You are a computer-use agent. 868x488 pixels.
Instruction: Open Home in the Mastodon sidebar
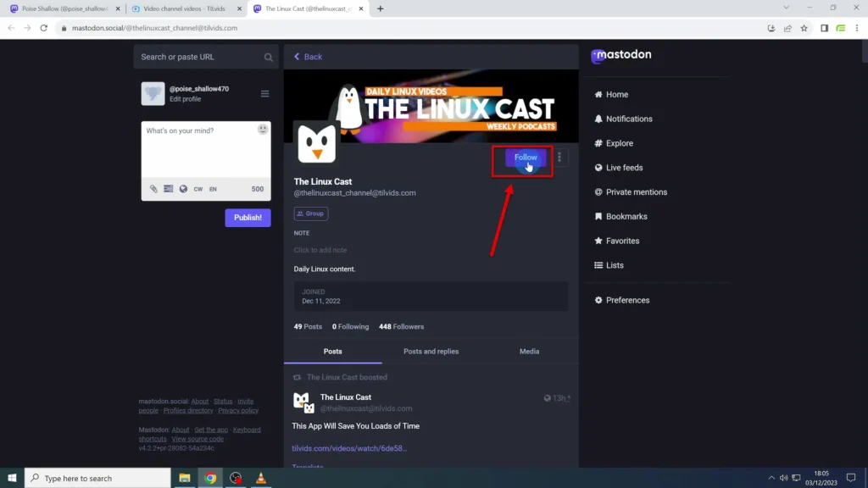pos(611,95)
